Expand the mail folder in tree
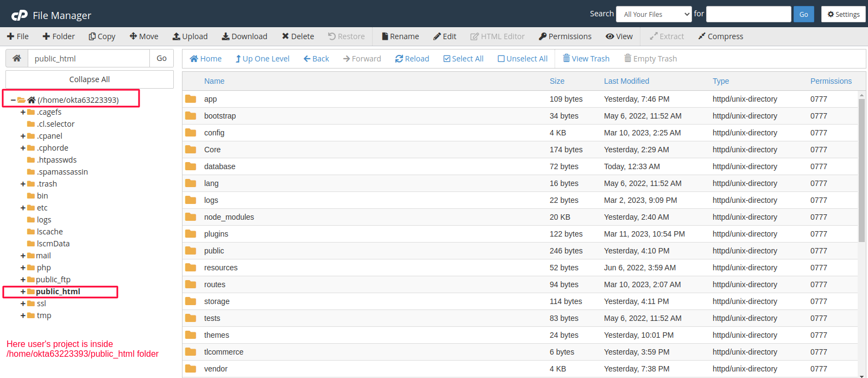Screen dimensions: 868x378 23,256
